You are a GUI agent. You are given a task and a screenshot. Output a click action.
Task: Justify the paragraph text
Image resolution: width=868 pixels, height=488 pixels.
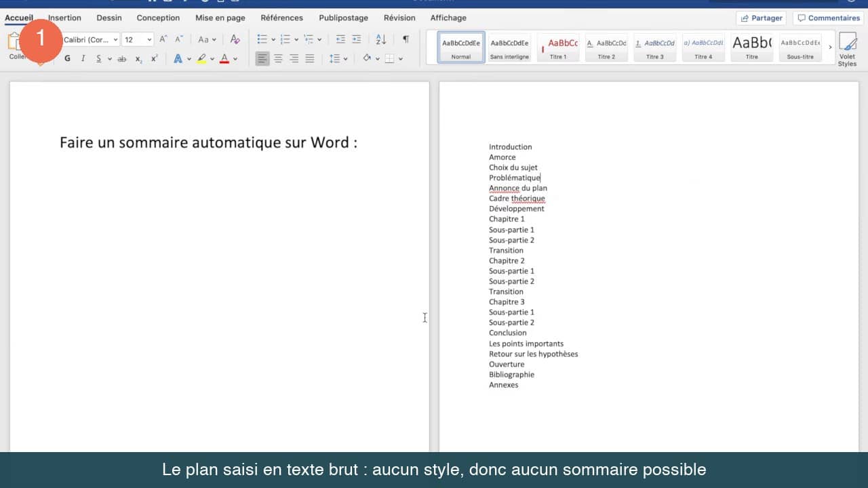coord(309,59)
